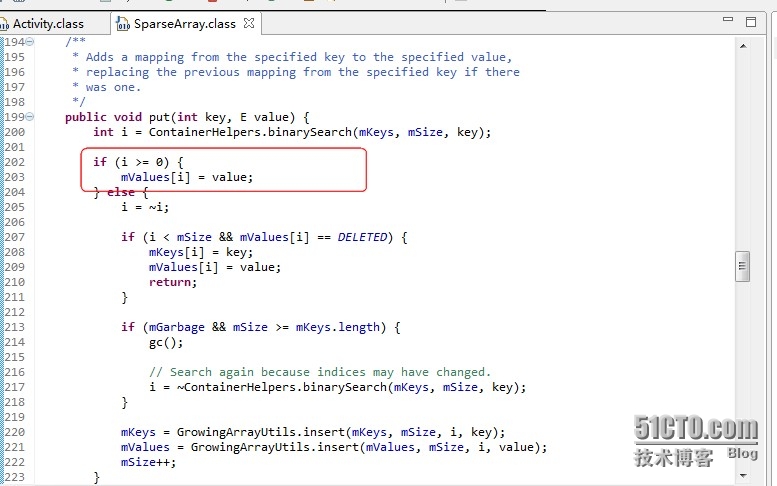Click the 'DELETED' constant on line 207

(362, 237)
